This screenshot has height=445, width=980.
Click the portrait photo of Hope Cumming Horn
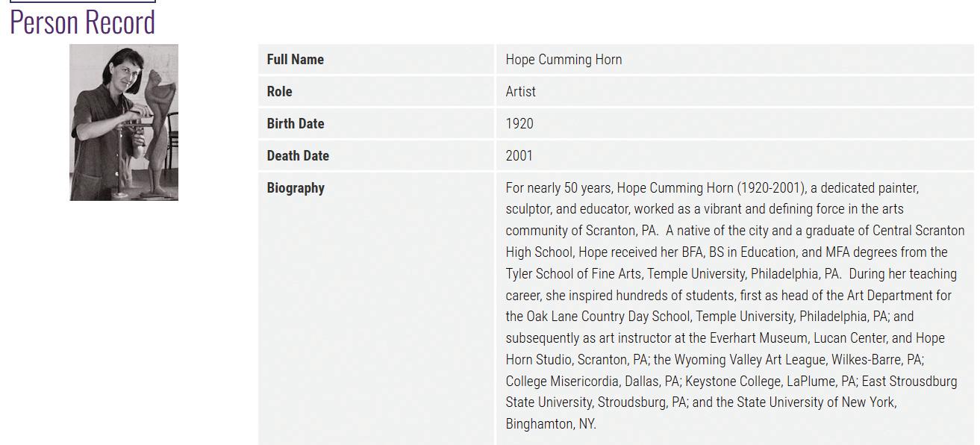tap(124, 122)
